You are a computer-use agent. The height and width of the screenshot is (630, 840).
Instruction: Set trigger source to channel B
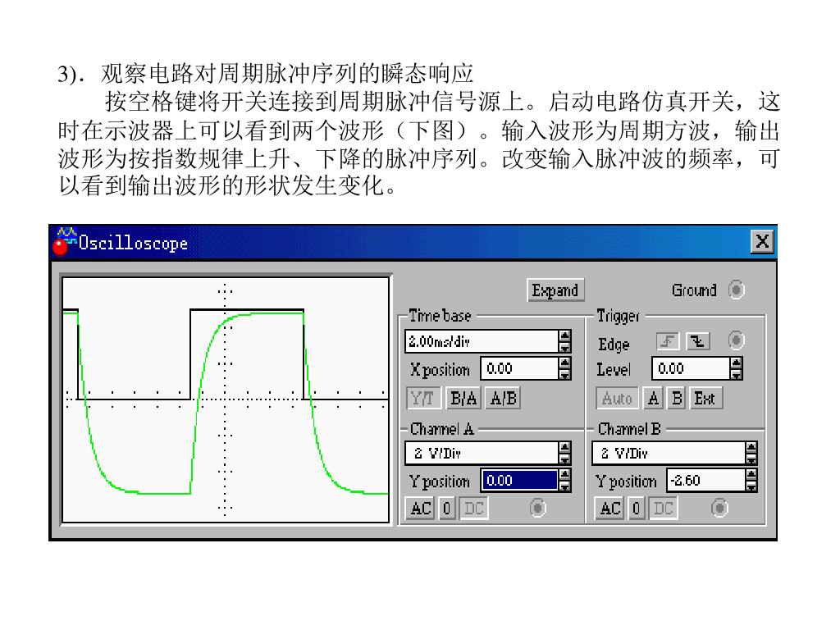pos(677,398)
